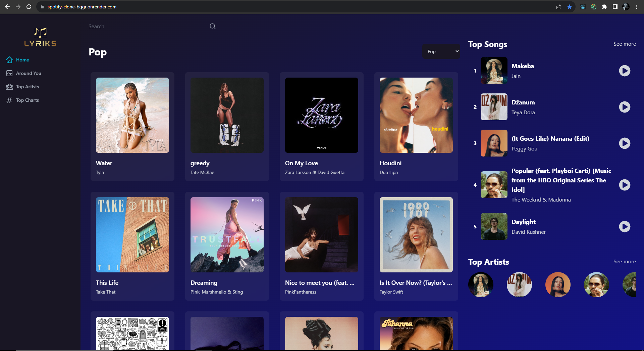Go to Home in the sidebar

pyautogui.click(x=22, y=60)
